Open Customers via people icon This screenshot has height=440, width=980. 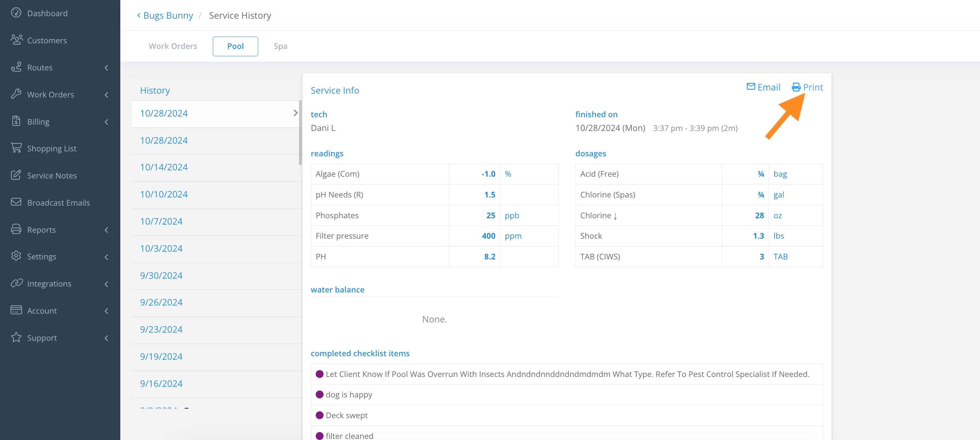coord(17,39)
